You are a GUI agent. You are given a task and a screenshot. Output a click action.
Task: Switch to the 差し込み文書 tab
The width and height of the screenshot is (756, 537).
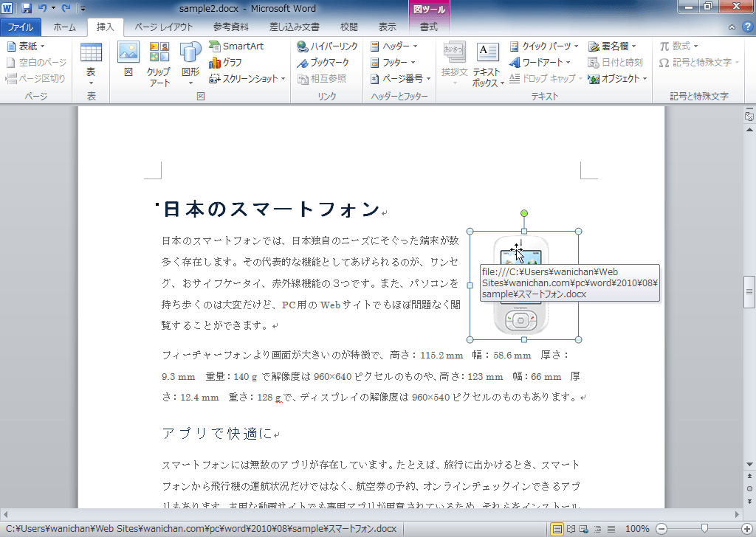click(294, 27)
